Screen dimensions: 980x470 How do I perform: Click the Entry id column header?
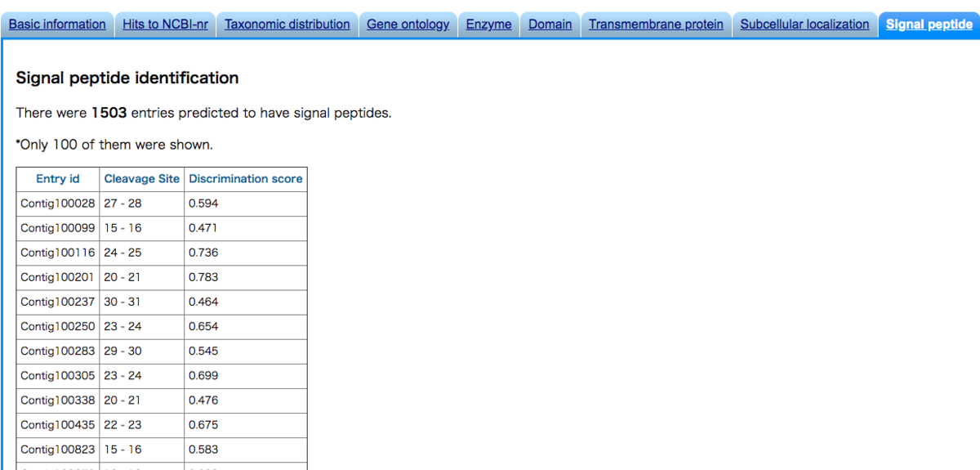point(58,179)
